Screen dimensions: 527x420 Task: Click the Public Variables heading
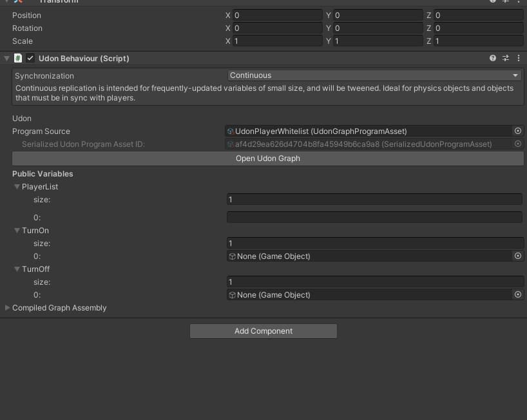(43, 174)
